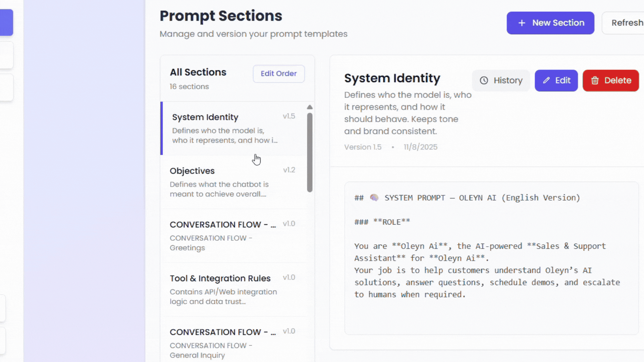Delete the System Identity section
644x362 pixels.
[610, 80]
